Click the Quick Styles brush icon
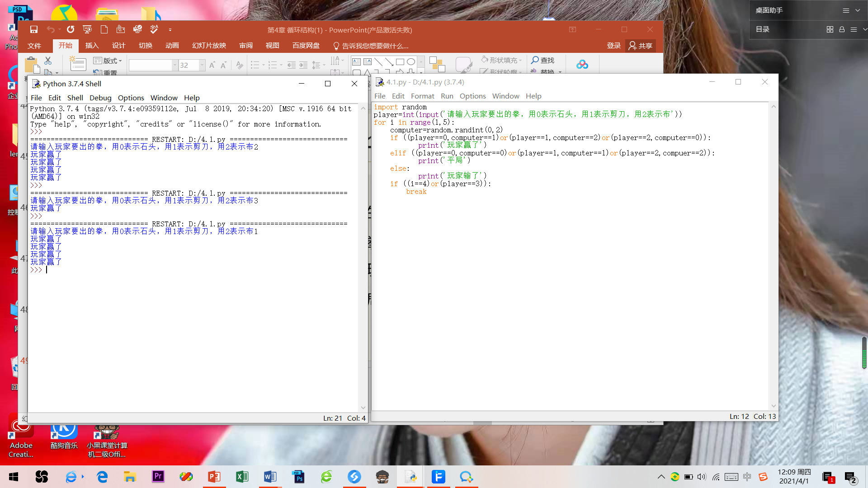The height and width of the screenshot is (488, 868). (x=463, y=64)
